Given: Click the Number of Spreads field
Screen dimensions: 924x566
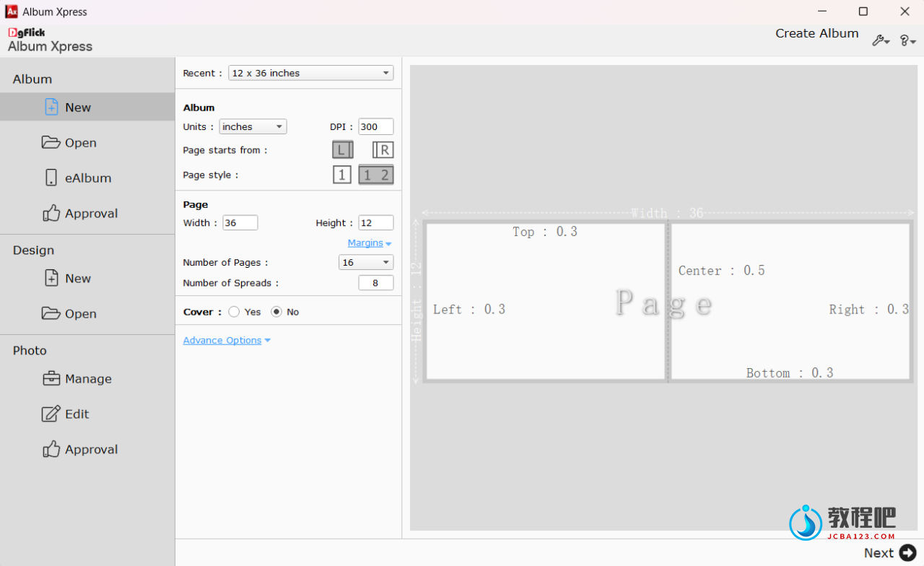Looking at the screenshot, I should click(x=376, y=283).
